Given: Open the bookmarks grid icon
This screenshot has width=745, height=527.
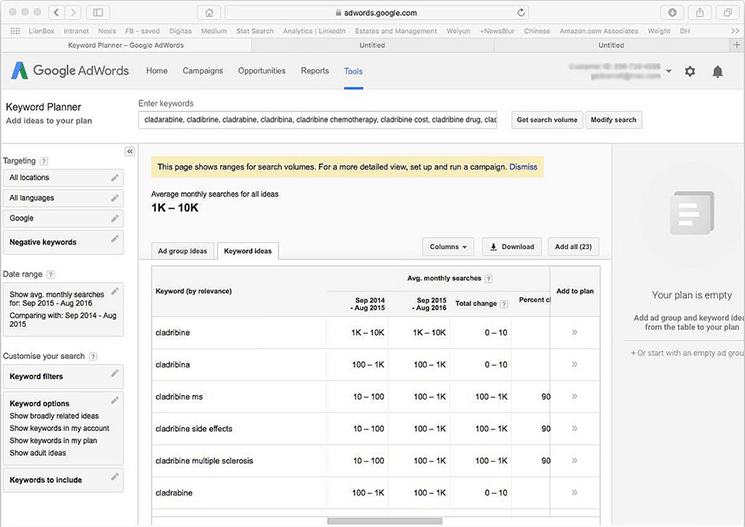Looking at the screenshot, I should [x=15, y=31].
